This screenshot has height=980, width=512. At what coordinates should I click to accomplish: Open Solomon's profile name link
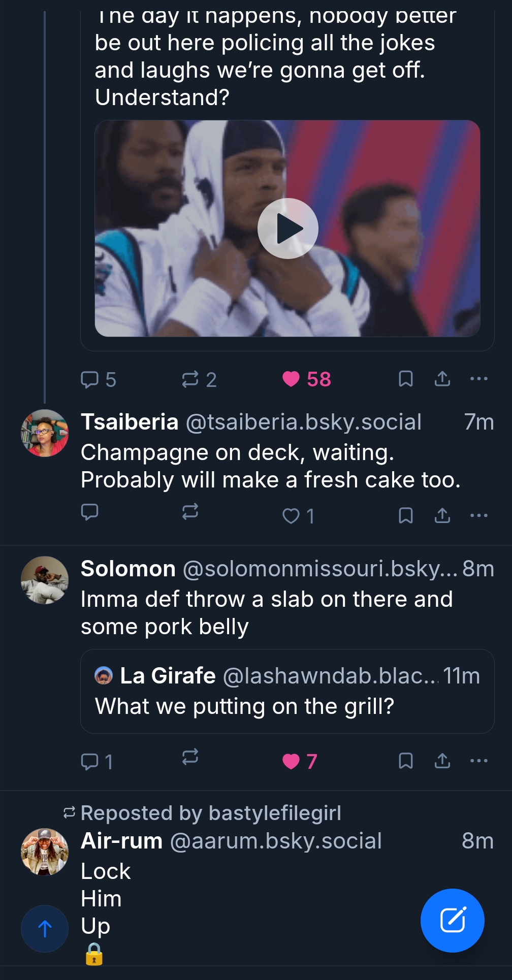pos(128,569)
